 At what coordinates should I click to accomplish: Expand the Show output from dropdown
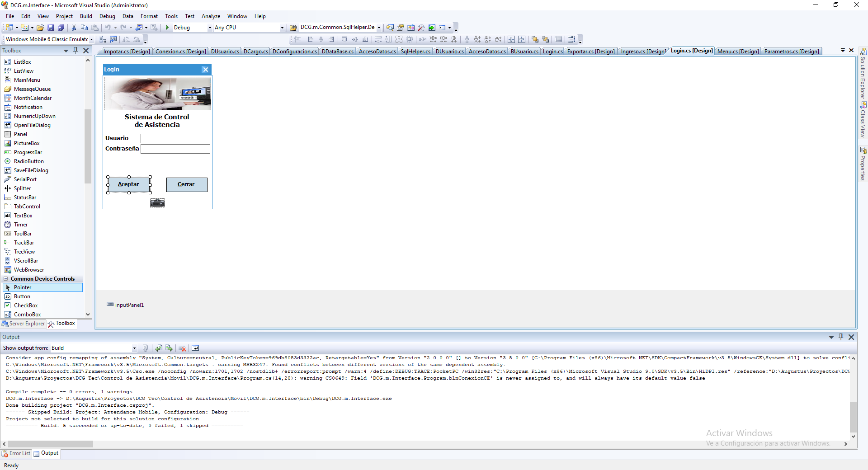[x=134, y=348]
